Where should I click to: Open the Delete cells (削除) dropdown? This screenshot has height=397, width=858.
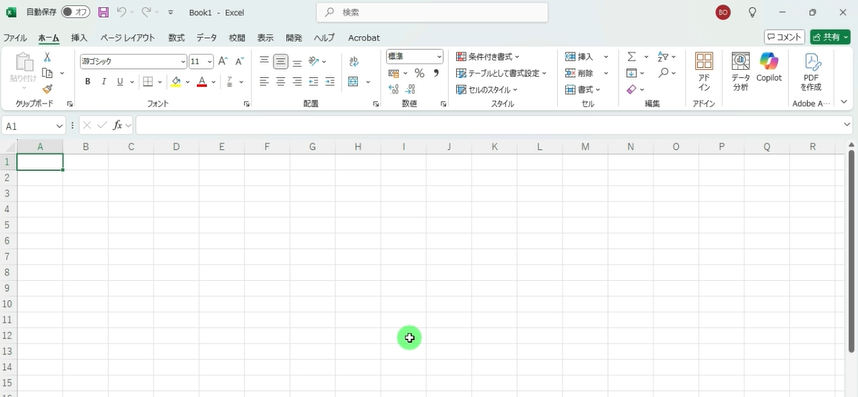606,73
